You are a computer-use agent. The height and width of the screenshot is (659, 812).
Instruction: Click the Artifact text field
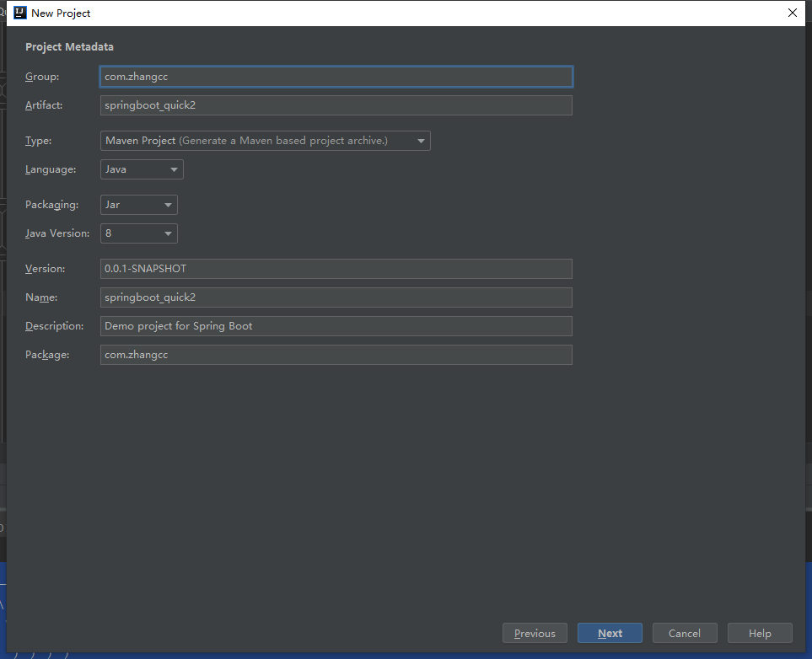pos(336,105)
